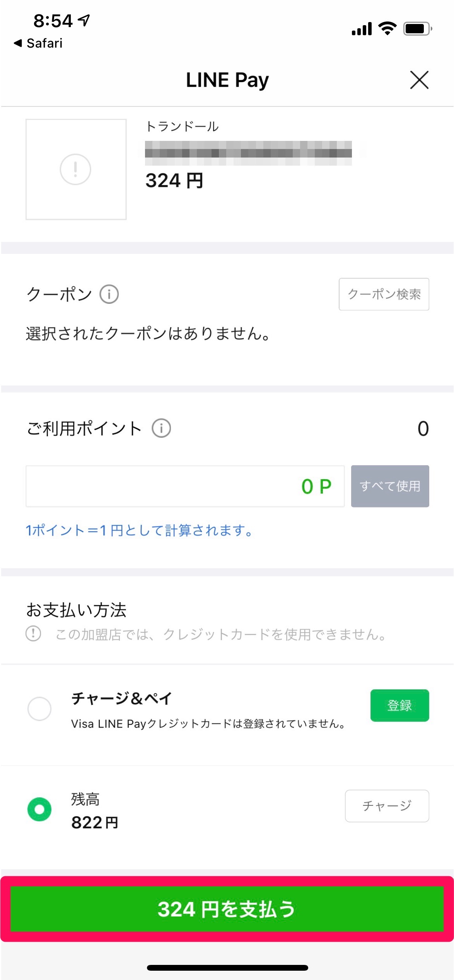This screenshot has height=980, width=454.
Task: Tap 登録 to register Visa LINE Pay card
Action: point(399,705)
